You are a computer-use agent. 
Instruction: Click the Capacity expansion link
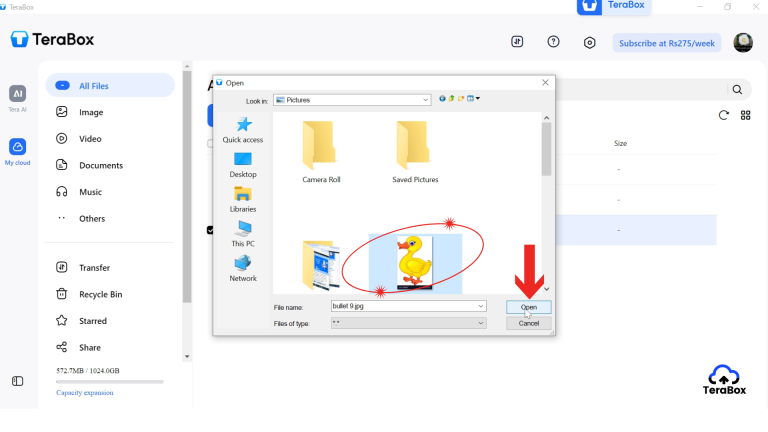pos(85,393)
